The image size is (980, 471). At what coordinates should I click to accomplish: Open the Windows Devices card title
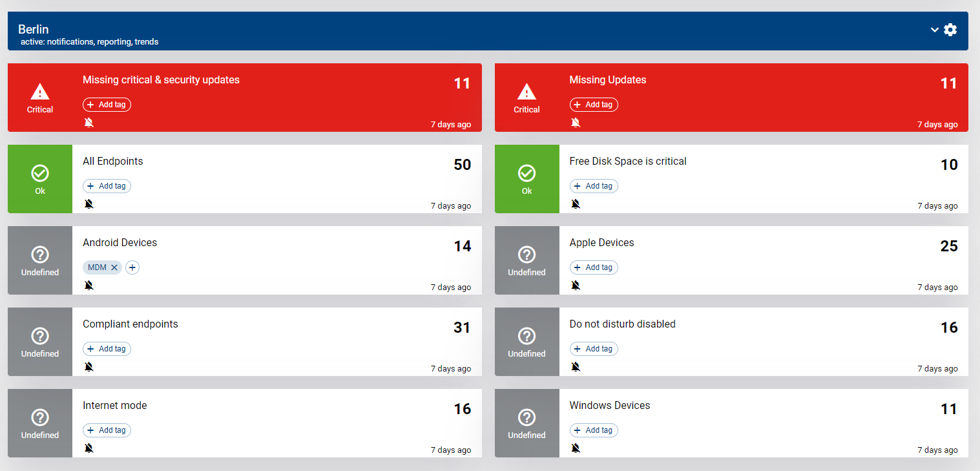click(609, 406)
